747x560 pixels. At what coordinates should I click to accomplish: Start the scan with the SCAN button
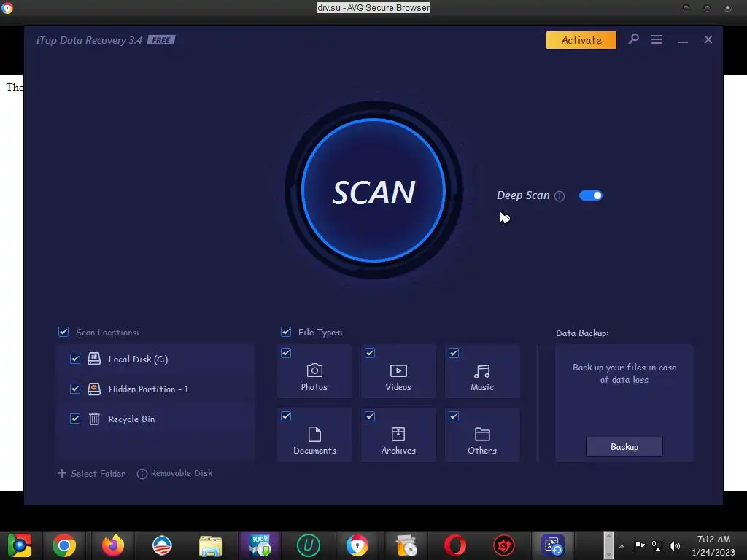[373, 190]
